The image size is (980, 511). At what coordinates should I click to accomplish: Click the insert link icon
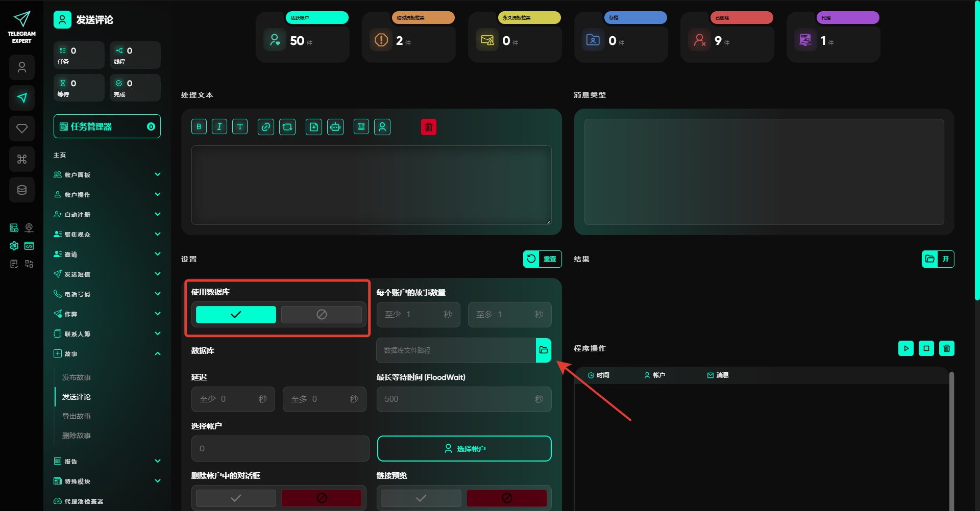coord(265,127)
